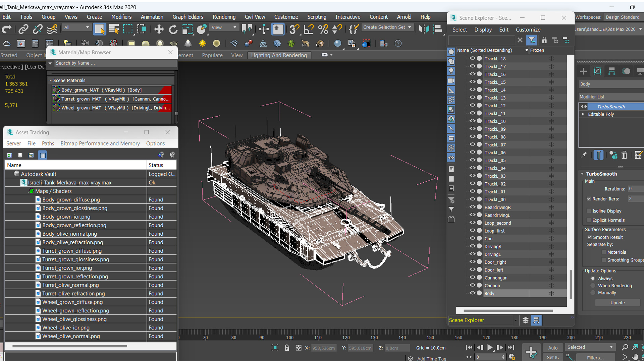644x362 pixels.
Task: Click Scene Explorer filter funnel icon
Action: pyautogui.click(x=532, y=40)
